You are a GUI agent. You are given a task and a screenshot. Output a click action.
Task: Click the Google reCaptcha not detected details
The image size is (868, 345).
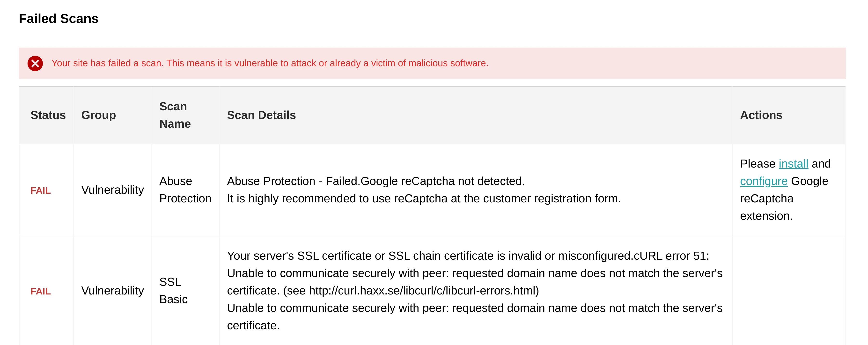pyautogui.click(x=376, y=181)
